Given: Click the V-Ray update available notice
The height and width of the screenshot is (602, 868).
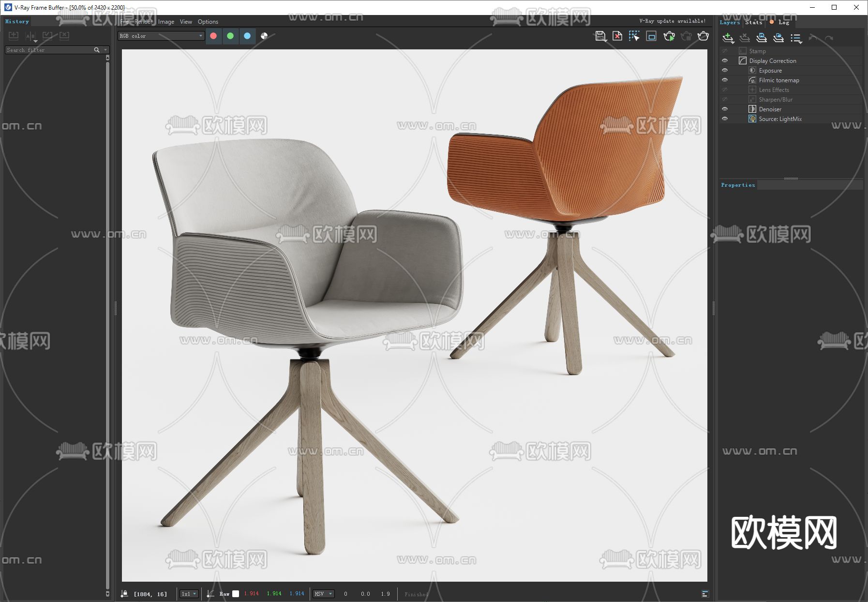Looking at the screenshot, I should pos(672,21).
